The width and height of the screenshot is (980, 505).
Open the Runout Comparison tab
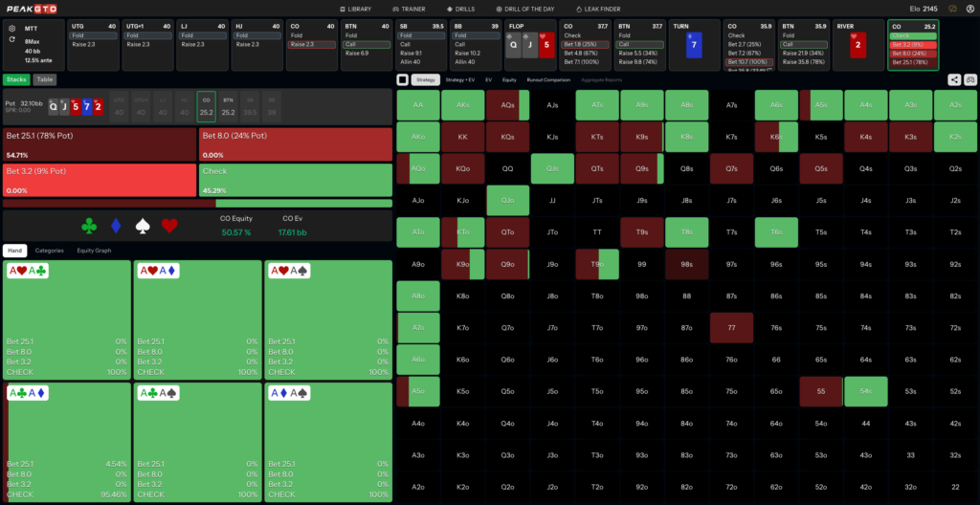point(548,79)
